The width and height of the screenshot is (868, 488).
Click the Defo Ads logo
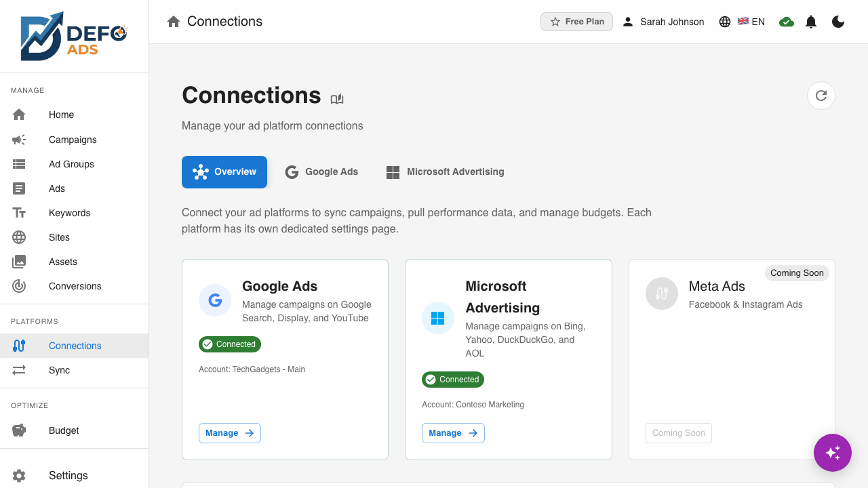click(x=74, y=37)
